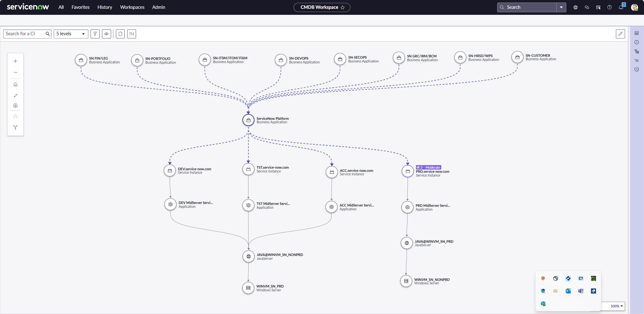Open the globe scope selector in header
This screenshot has width=644, height=314.
(x=575, y=7)
